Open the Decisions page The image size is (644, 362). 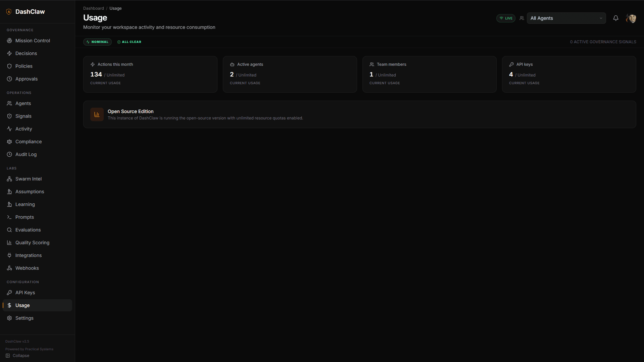pyautogui.click(x=26, y=53)
